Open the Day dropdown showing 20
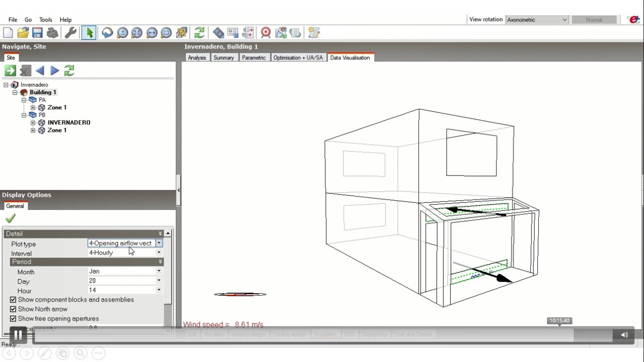644x362 pixels. [158, 281]
